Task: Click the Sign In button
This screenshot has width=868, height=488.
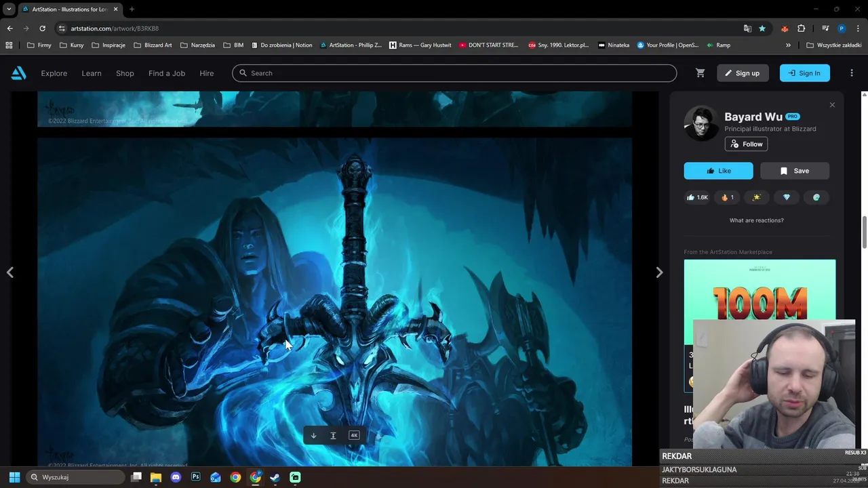Action: point(805,73)
